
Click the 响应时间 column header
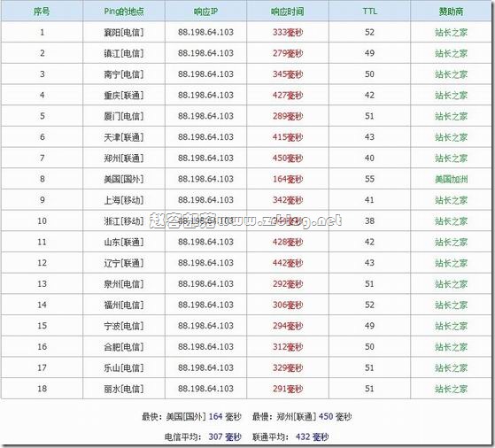(x=287, y=12)
